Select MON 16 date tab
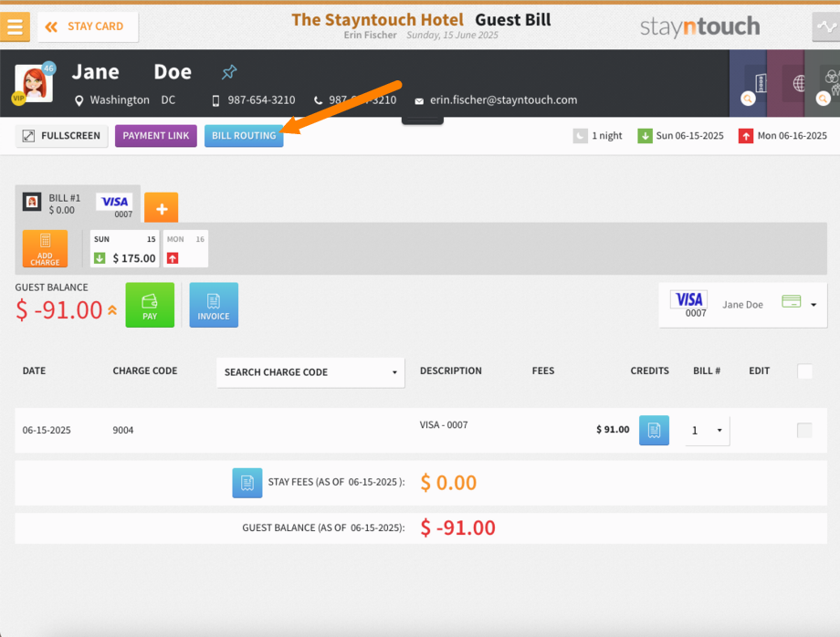840x637 pixels. coord(185,248)
